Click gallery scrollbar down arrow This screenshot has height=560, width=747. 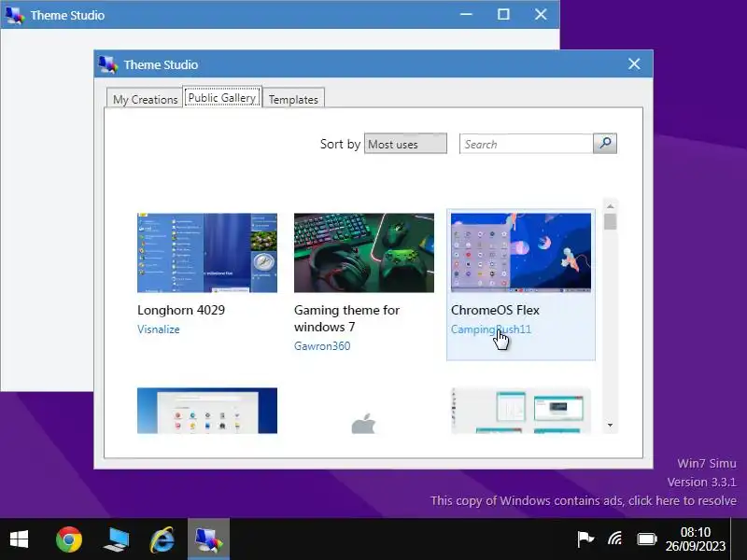(x=611, y=426)
